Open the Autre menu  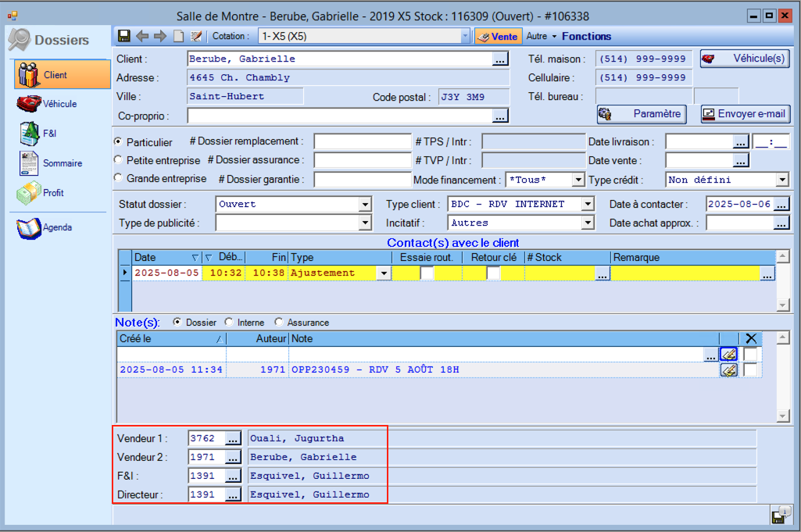pyautogui.click(x=542, y=36)
